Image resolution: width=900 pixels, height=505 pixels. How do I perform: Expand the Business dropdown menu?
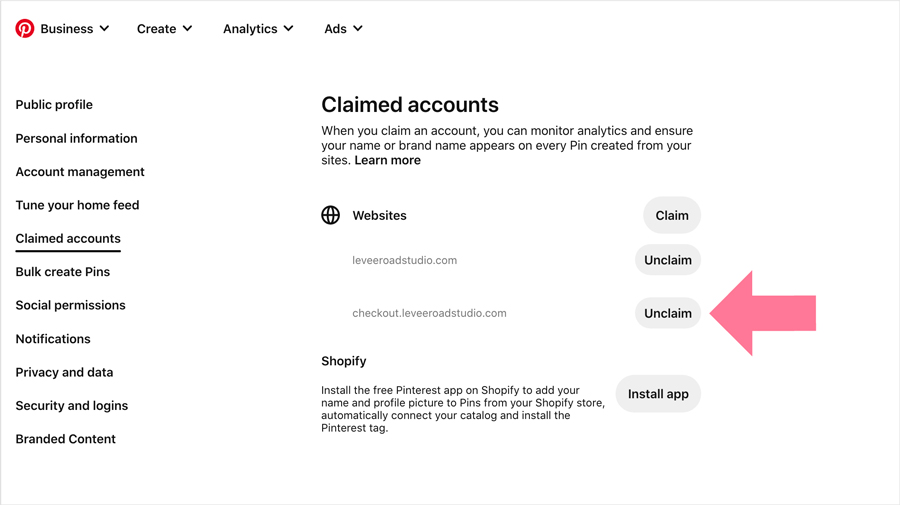(75, 29)
